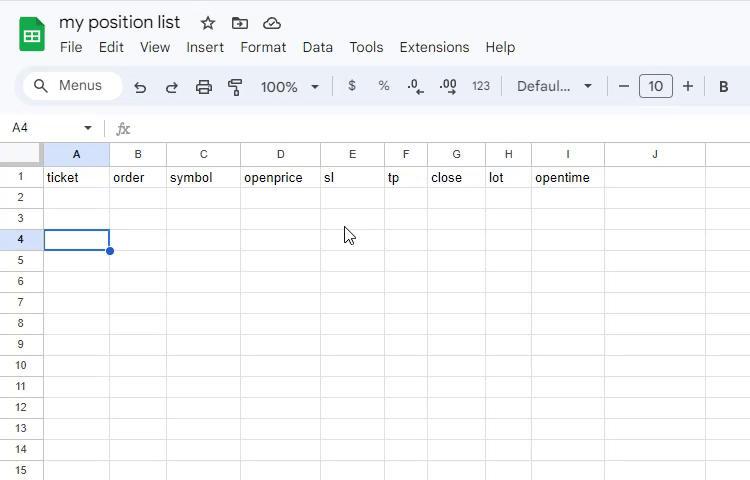
Task: Open the View menu
Action: click(154, 47)
